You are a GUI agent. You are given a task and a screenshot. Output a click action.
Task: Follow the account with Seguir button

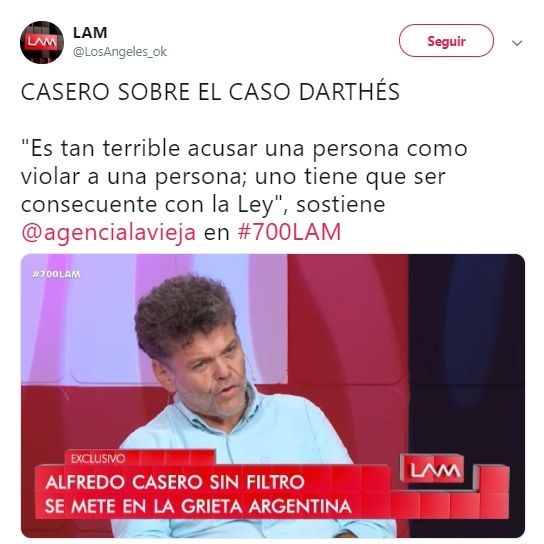click(446, 41)
